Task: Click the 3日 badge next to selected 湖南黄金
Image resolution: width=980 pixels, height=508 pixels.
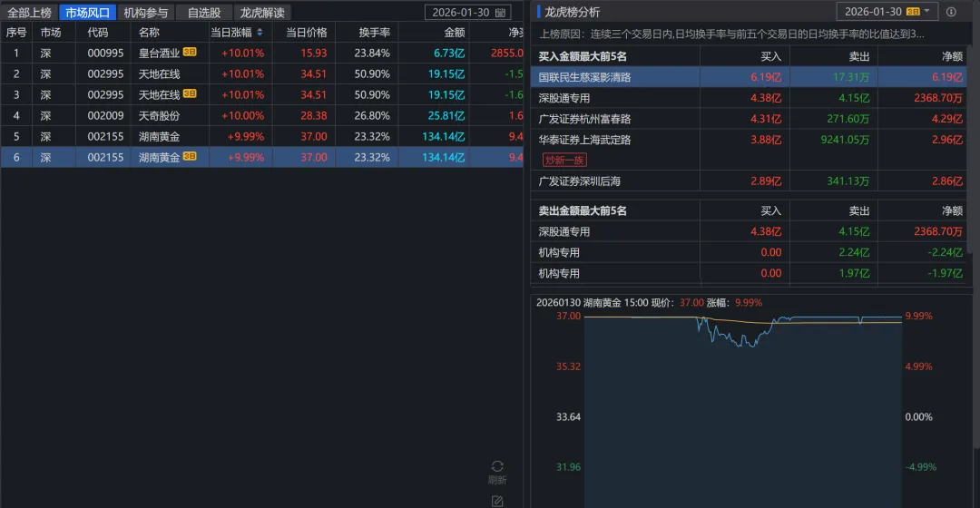Action: [x=190, y=157]
